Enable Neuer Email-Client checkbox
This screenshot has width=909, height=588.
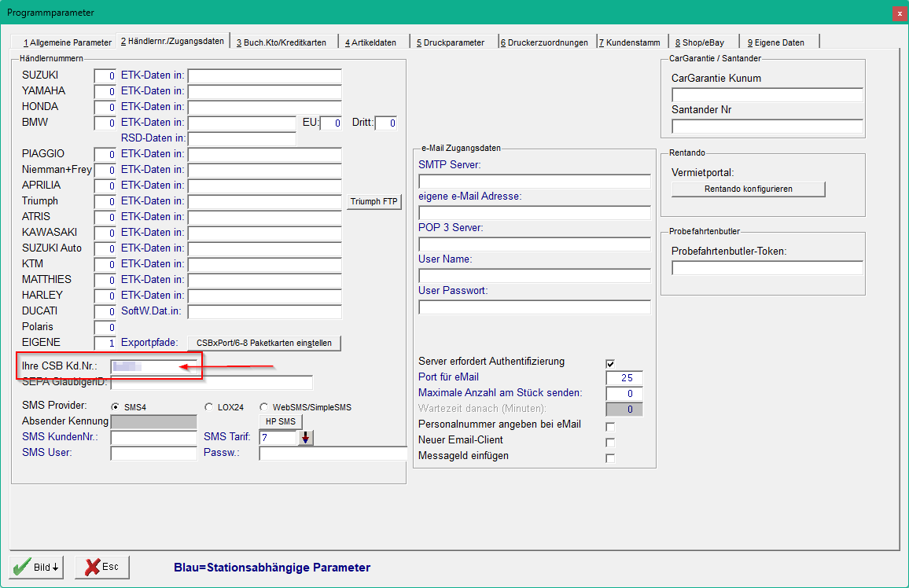tap(610, 443)
